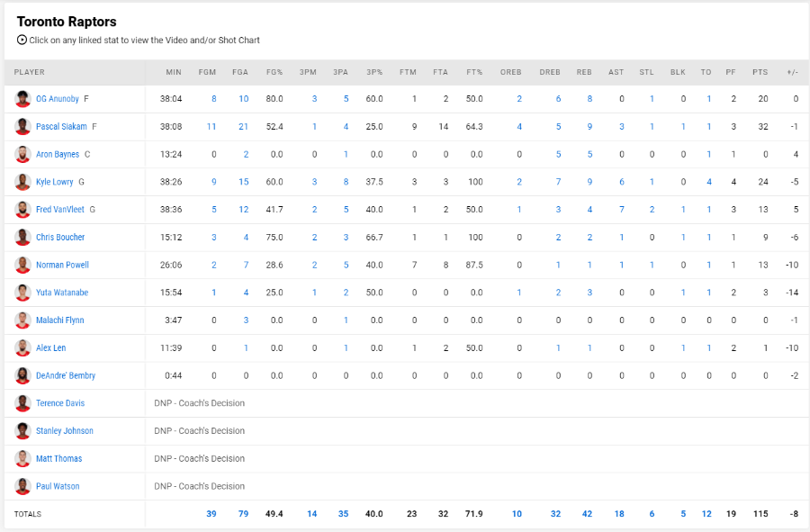Screen dimensions: 810x532
Task: Open Yuta Watanabe's player profile link
Action: tap(62, 293)
